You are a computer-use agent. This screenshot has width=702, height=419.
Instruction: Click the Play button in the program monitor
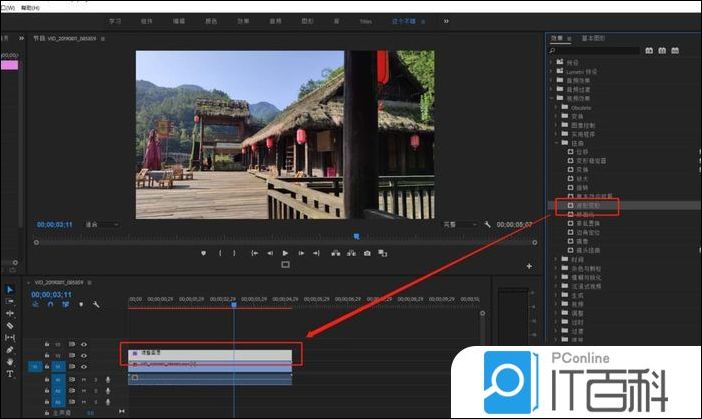285,253
